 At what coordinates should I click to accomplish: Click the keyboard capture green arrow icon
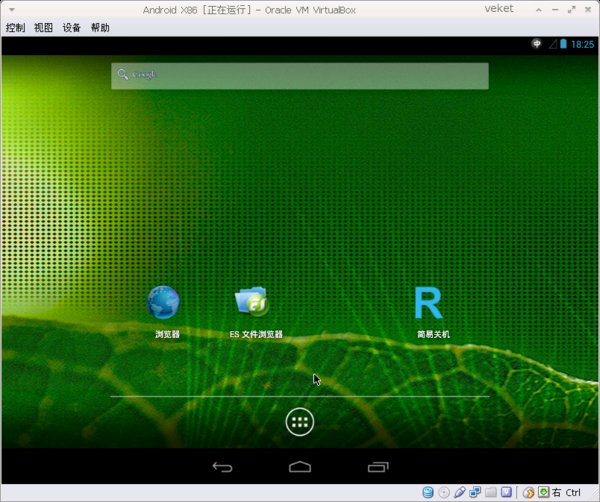point(543,492)
